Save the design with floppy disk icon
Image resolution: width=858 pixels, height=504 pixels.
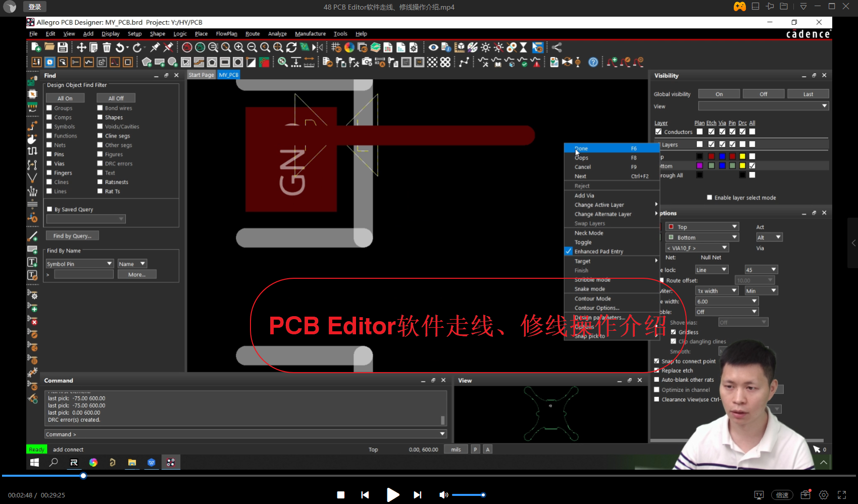[x=63, y=47]
